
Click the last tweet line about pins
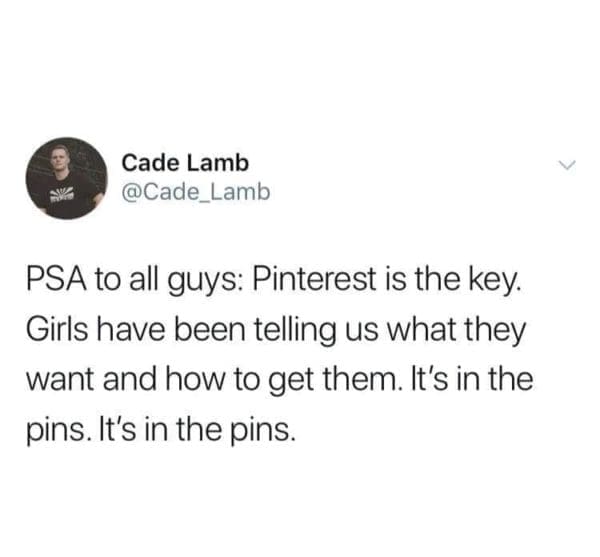pyautogui.click(x=161, y=430)
